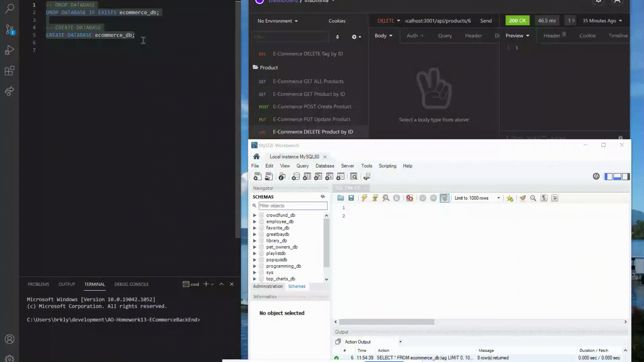
Task: Toggle word wrap button in query toolbar
Action: click(x=555, y=198)
